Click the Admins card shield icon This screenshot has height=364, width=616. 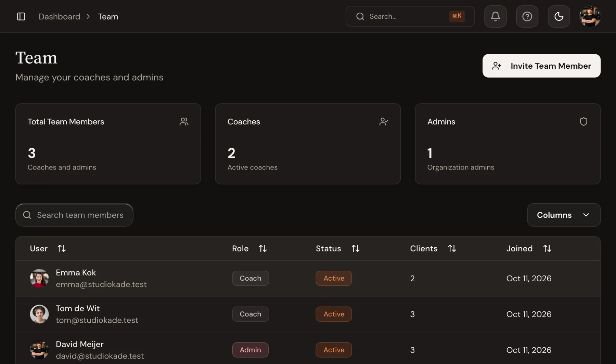pyautogui.click(x=583, y=122)
